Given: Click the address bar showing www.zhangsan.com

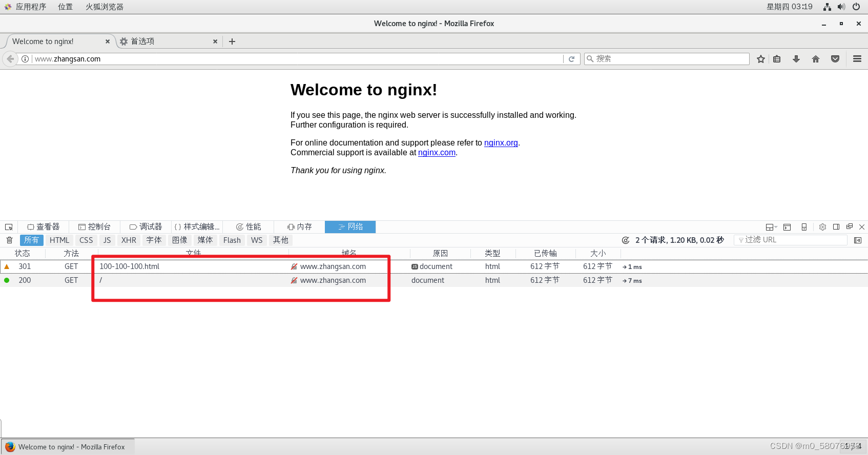Looking at the screenshot, I should coord(297,59).
